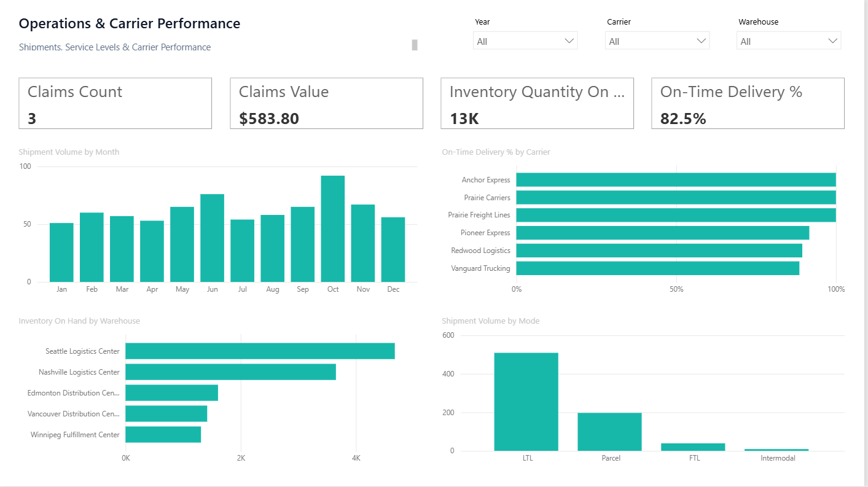This screenshot has width=868, height=487.
Task: Open the Carrier slicer dropdown
Action: pyautogui.click(x=657, y=41)
